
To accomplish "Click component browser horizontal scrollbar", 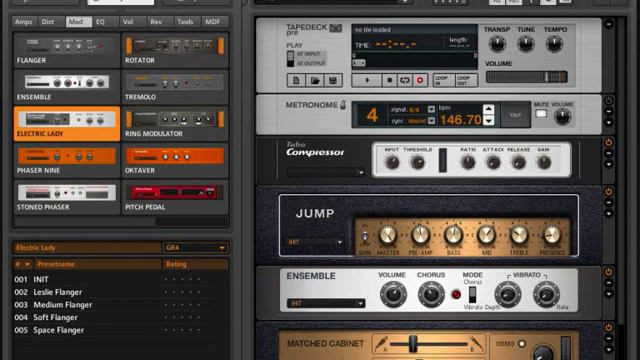I will click(85, 222).
